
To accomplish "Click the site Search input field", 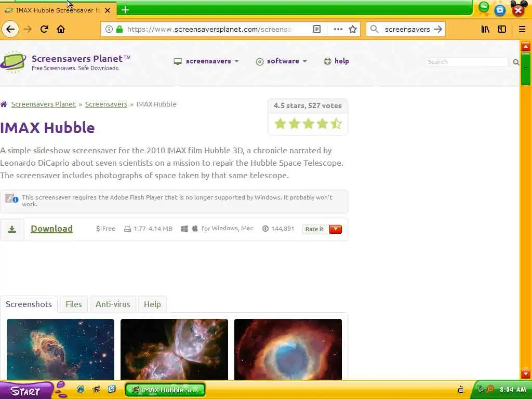I will 467,62.
